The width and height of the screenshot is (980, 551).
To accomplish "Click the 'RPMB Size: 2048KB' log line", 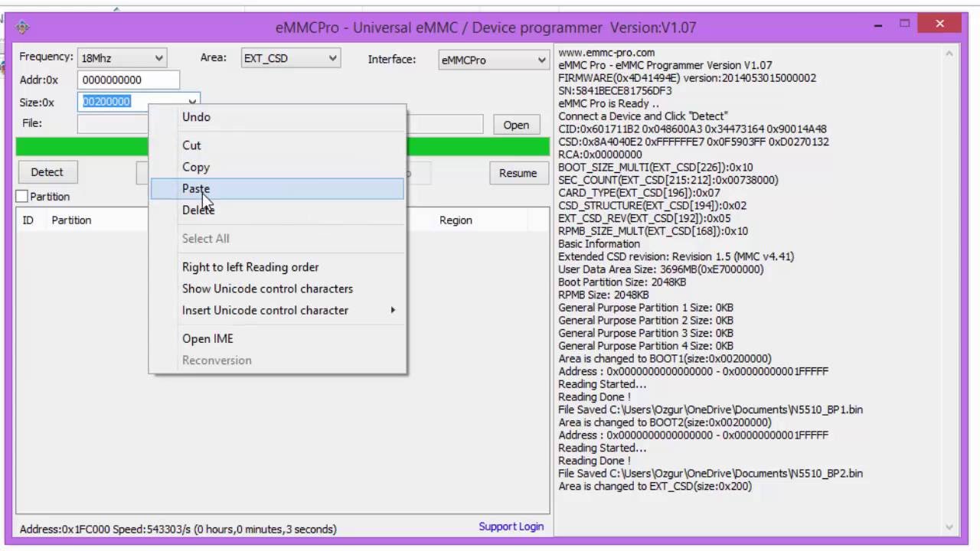I will tap(603, 295).
